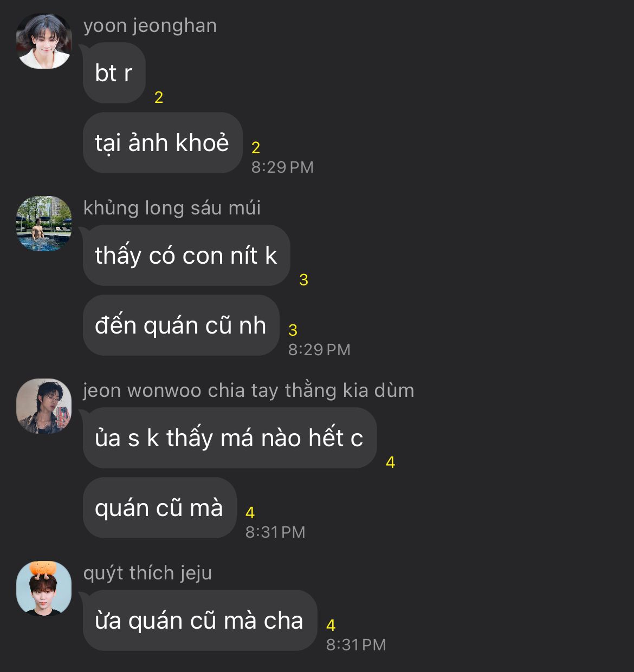Open yoon jeonghan's profile avatar
Image resolution: width=634 pixels, height=672 pixels.
tap(44, 41)
